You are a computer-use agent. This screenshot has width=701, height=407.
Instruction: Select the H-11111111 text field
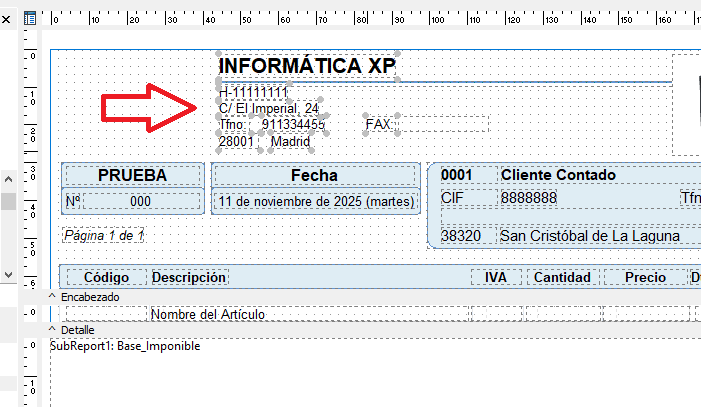[x=254, y=93]
